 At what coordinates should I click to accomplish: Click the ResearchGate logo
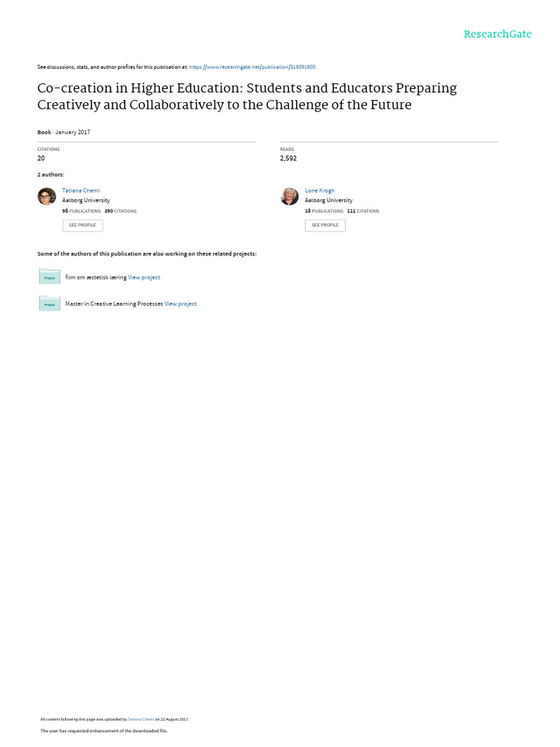pyautogui.click(x=497, y=34)
